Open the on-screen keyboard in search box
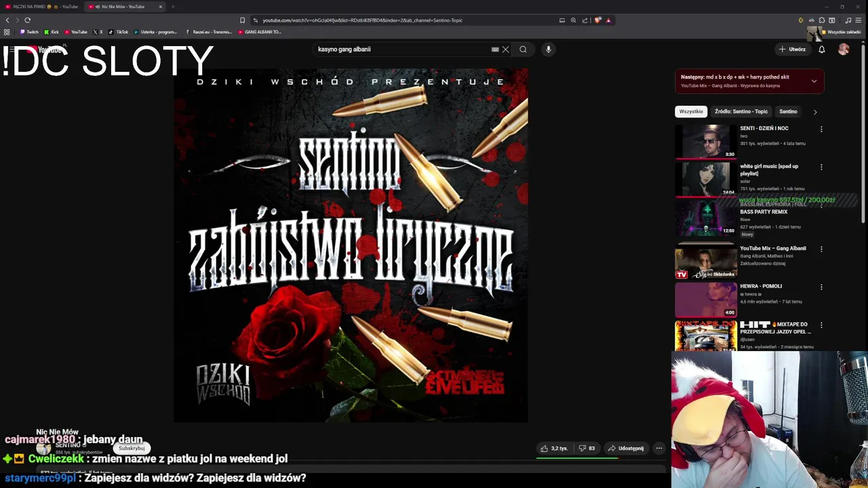Image resolution: width=868 pixels, height=488 pixels. point(495,49)
